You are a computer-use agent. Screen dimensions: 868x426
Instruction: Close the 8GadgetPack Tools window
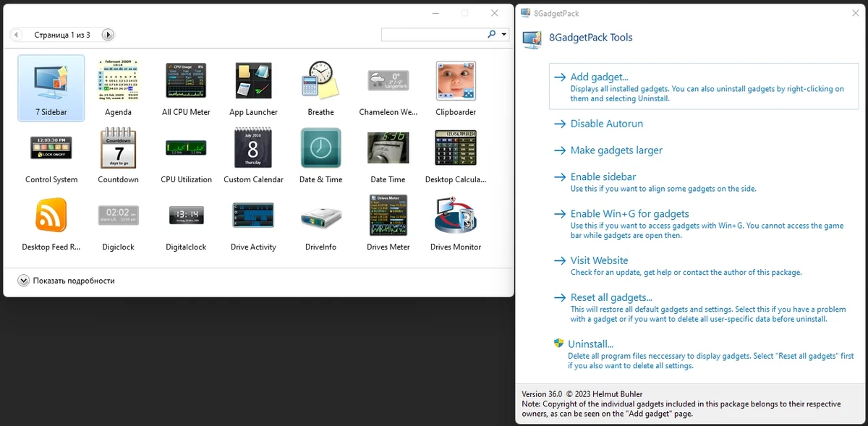(856, 13)
